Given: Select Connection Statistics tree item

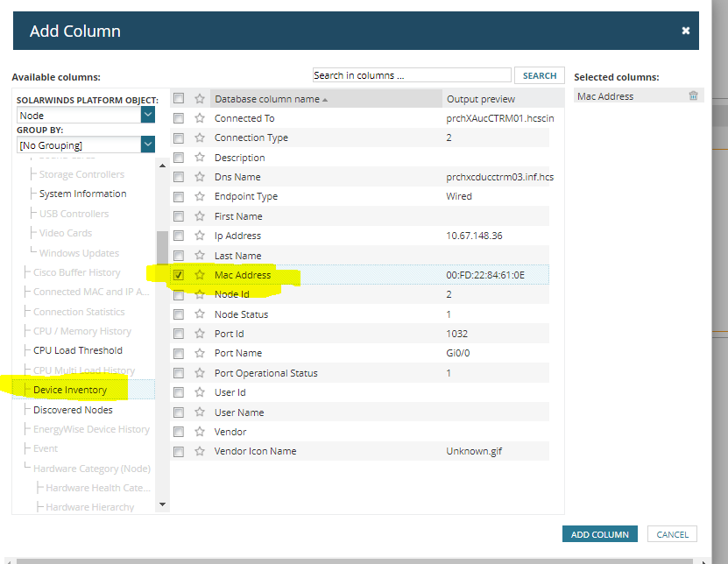Looking at the screenshot, I should coord(79,312).
